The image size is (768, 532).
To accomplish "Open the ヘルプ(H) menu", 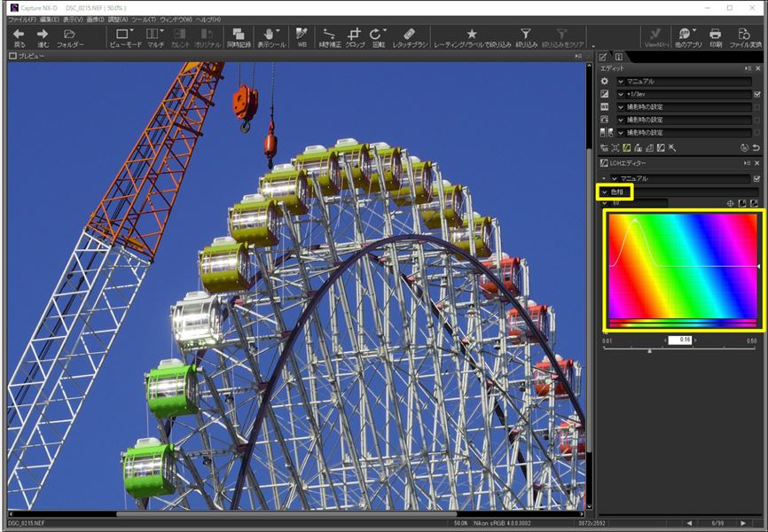I will pos(208,20).
